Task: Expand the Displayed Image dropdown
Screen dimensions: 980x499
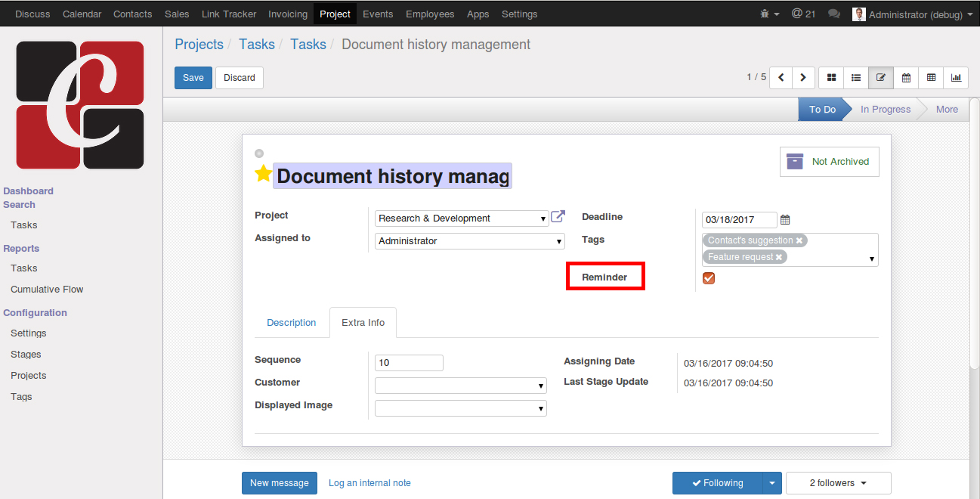Action: pyautogui.click(x=461, y=408)
